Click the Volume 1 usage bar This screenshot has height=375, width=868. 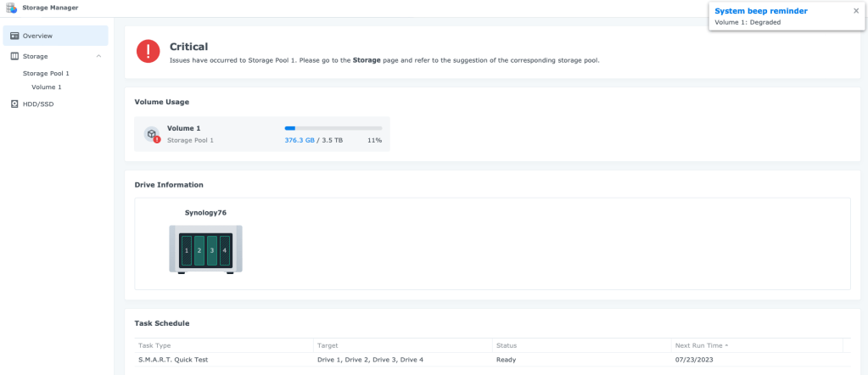tap(333, 128)
